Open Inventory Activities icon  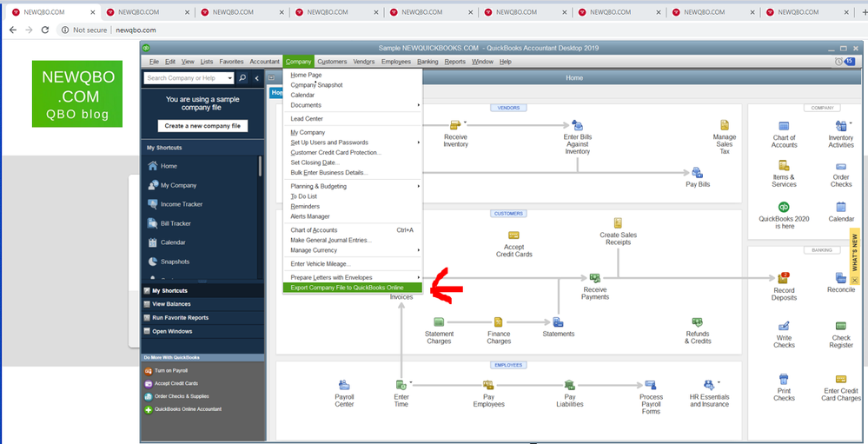click(x=840, y=126)
